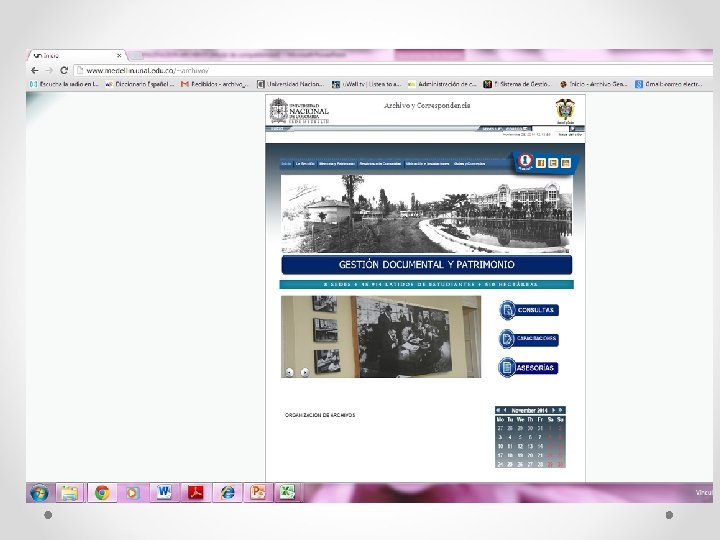
Task: Click the Universidad Nacional logo
Action: [299, 111]
